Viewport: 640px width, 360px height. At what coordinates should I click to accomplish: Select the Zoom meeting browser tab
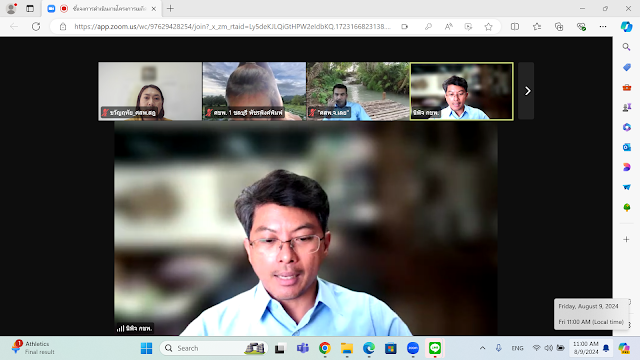[x=102, y=9]
